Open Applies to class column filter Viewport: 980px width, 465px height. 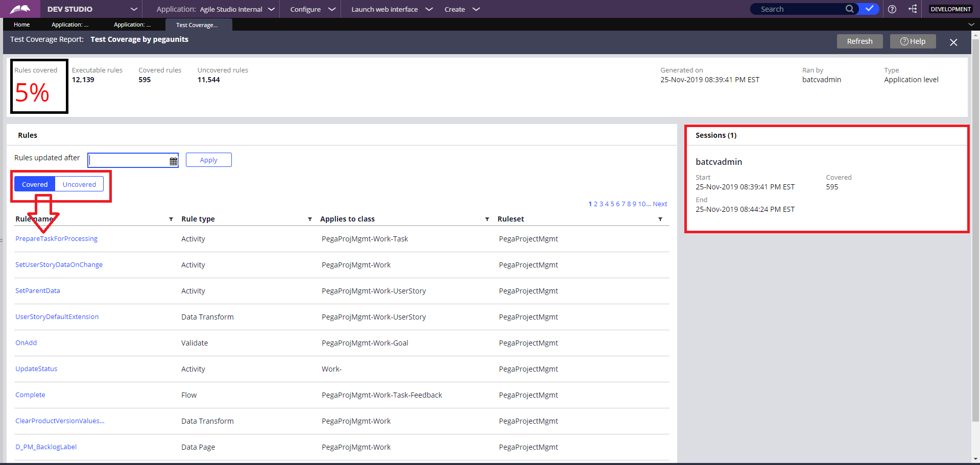point(487,219)
